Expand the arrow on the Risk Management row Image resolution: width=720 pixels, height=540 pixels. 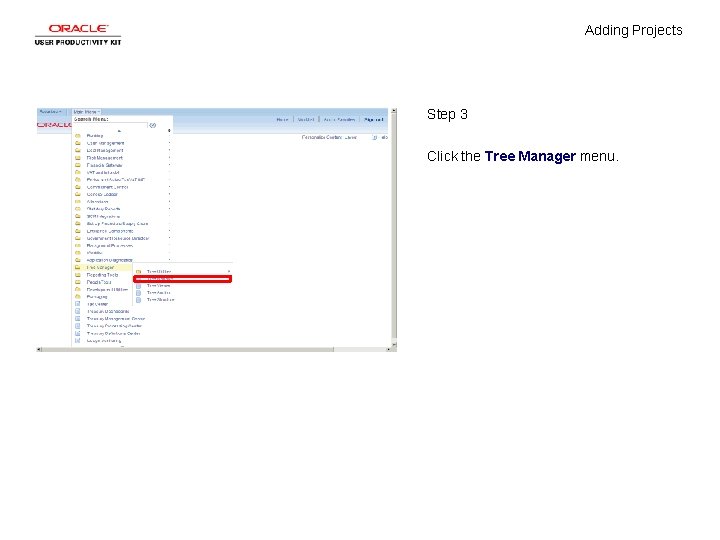pos(169,158)
